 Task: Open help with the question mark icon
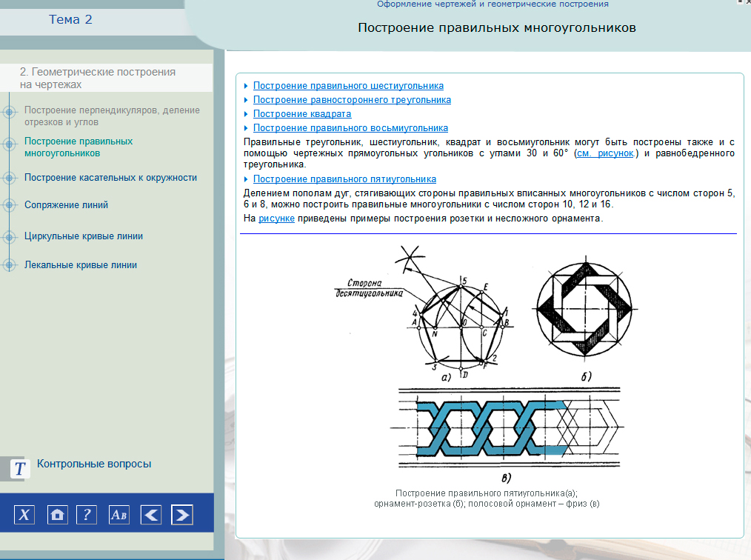(x=87, y=515)
